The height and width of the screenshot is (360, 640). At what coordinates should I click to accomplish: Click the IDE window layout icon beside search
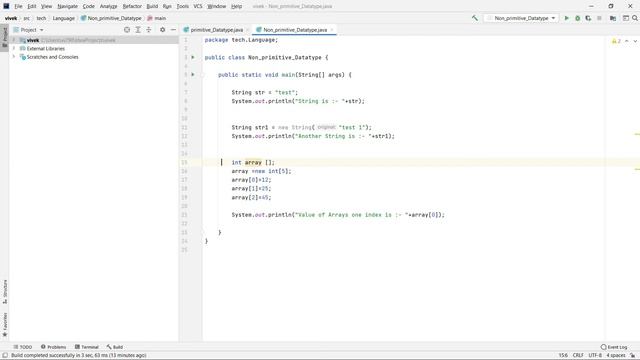coord(626,18)
